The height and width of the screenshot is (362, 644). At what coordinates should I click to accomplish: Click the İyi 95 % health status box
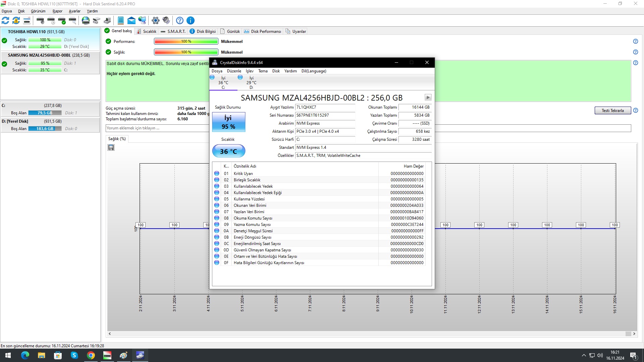point(228,122)
